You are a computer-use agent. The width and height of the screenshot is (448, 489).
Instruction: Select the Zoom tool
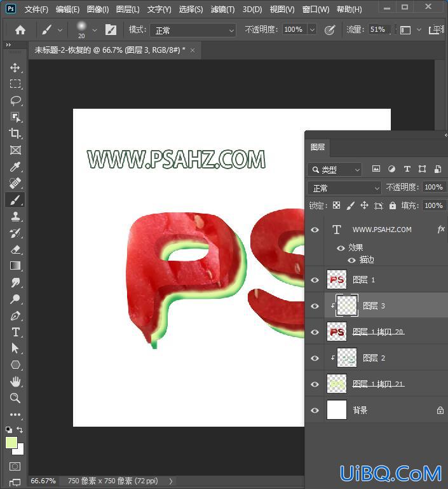15,398
